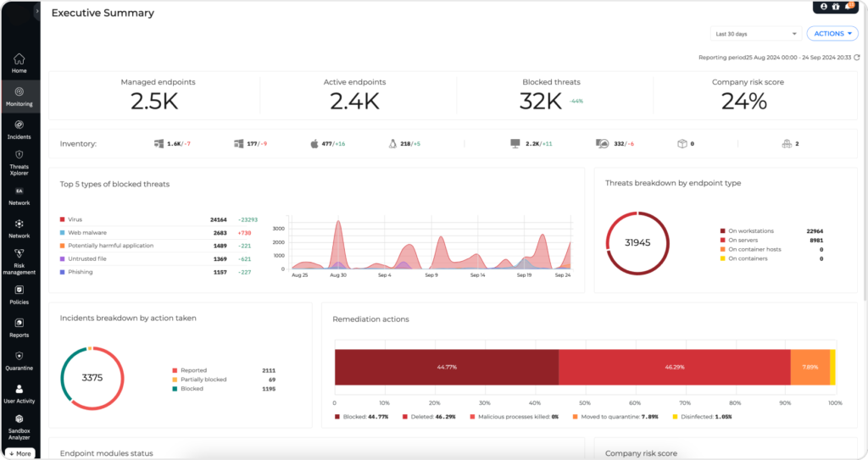
Task: Open User Activity page
Action: pos(19,394)
